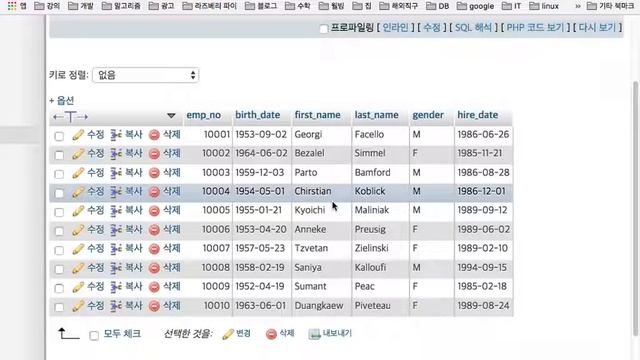The width and height of the screenshot is (640, 360).
Task: Click the vertical page scrollbar
Action: pos(636,208)
